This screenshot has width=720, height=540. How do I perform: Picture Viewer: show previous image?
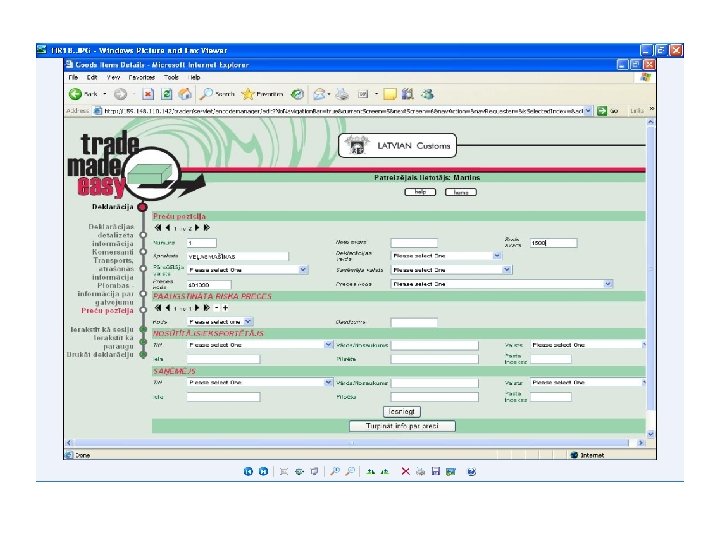click(248, 471)
